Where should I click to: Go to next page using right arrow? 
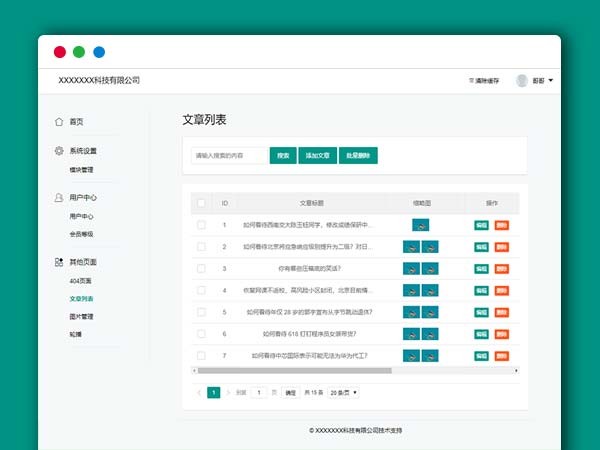tap(228, 393)
